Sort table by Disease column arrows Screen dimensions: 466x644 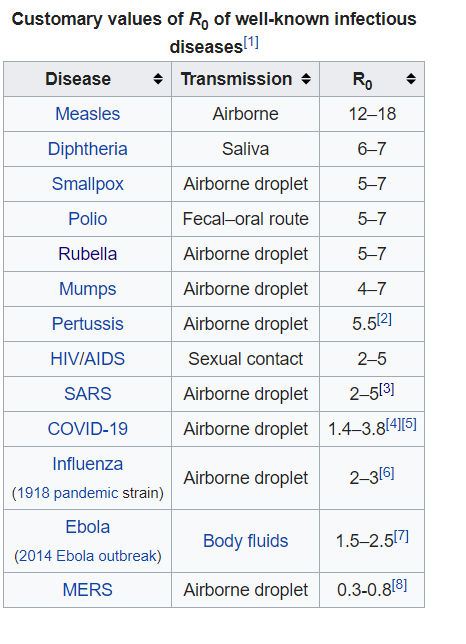[x=158, y=79]
